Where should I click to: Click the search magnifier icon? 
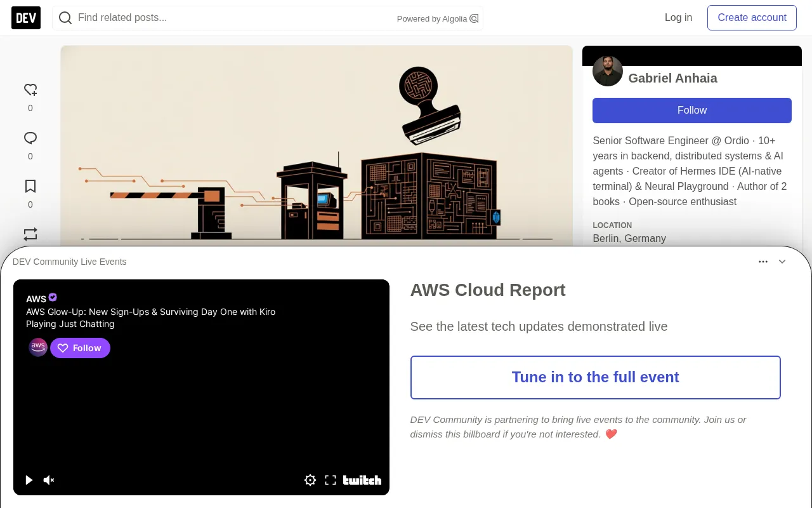65,18
